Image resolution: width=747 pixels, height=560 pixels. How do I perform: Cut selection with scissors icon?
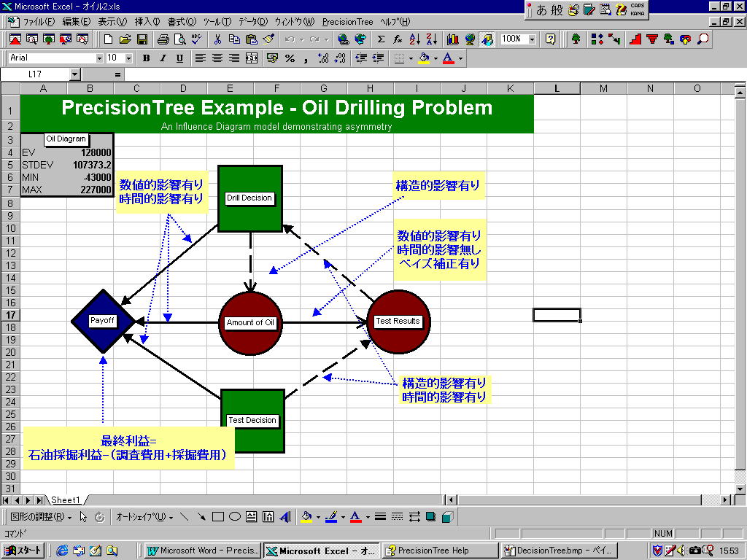click(217, 39)
